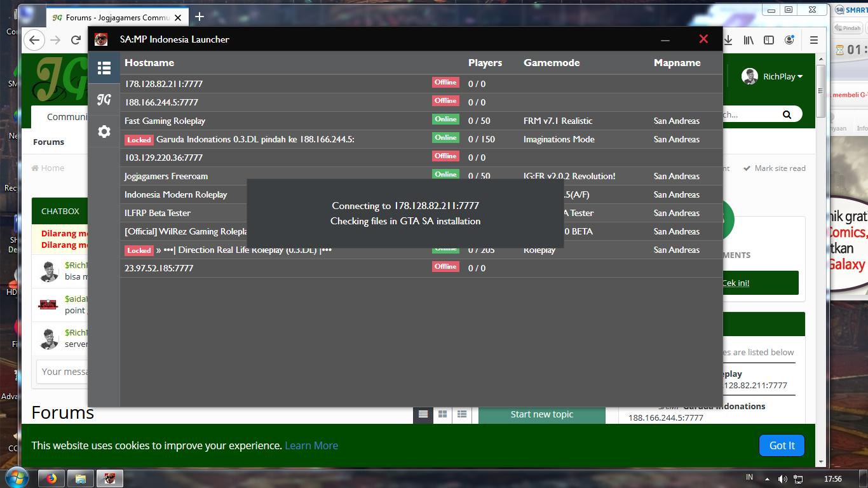868x488 pixels.
Task: Sort by Hostname column header
Action: 149,63
